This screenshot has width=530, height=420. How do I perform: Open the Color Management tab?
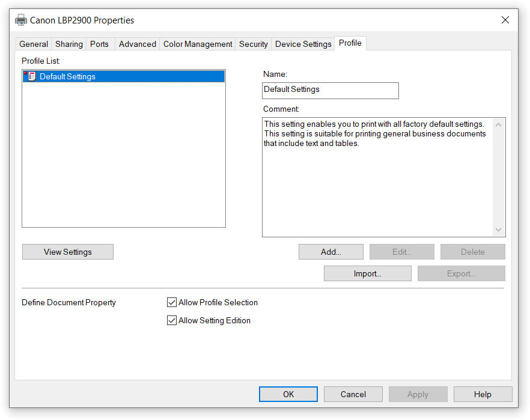tap(198, 44)
